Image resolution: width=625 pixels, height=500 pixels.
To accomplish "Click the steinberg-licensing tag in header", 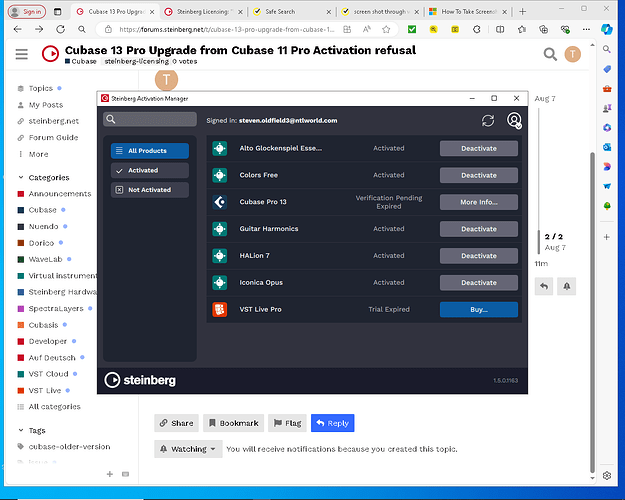I will pos(136,61).
